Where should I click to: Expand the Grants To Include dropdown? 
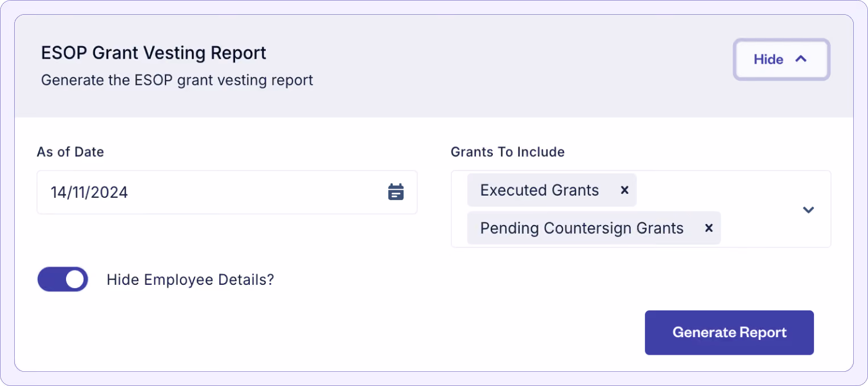(x=808, y=210)
